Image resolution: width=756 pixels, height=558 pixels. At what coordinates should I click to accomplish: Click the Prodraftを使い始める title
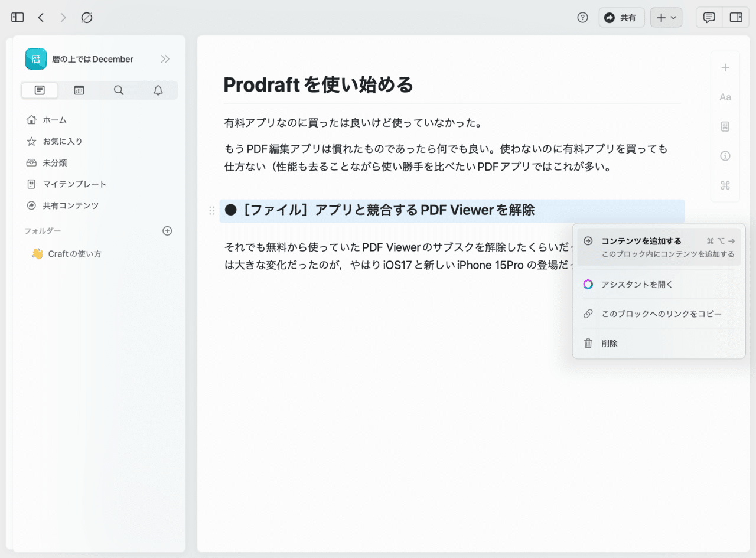click(x=318, y=85)
